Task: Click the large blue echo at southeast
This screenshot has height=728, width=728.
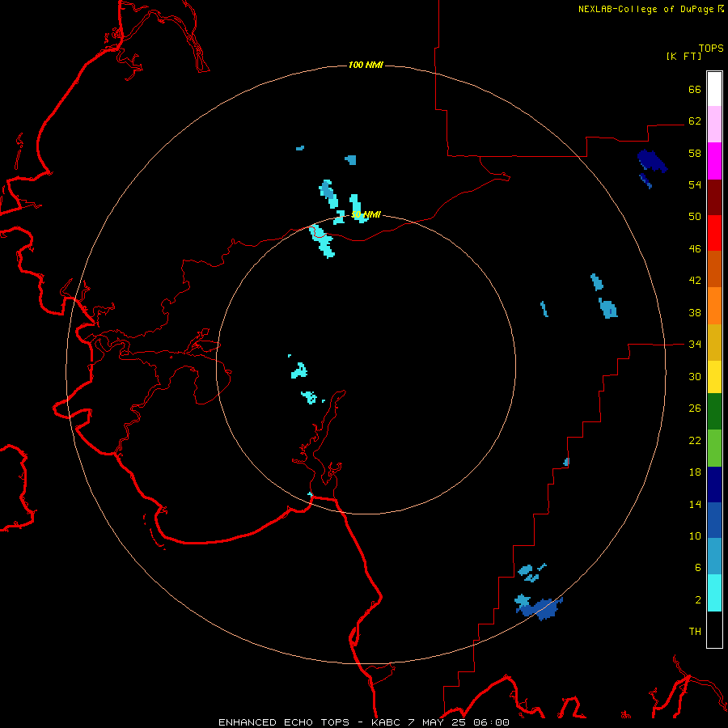Action: click(x=541, y=608)
